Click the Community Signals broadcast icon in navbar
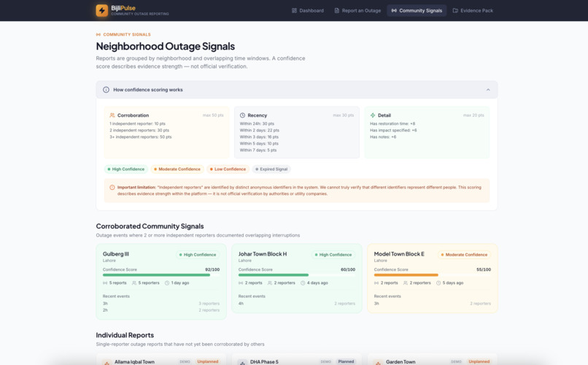The image size is (588, 365). click(x=394, y=10)
